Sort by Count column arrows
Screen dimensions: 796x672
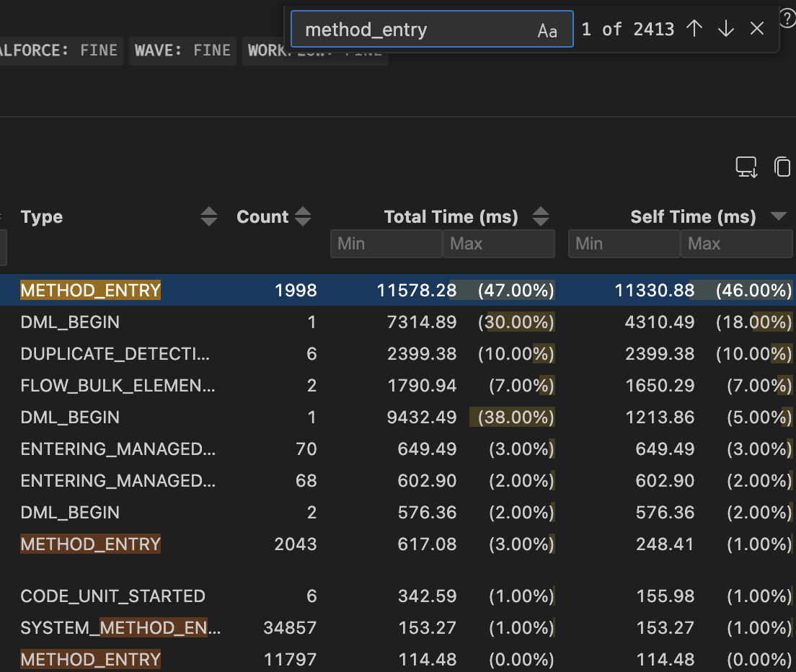(303, 217)
